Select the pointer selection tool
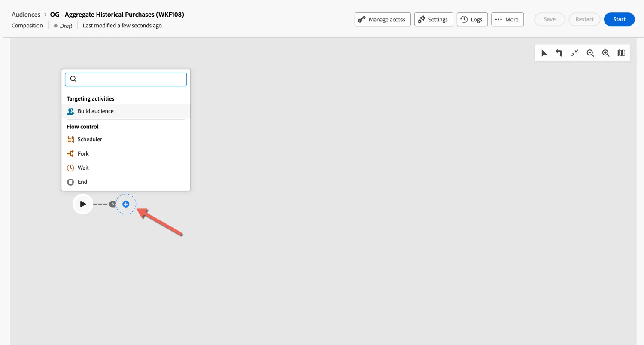The image size is (644, 345). 544,53
